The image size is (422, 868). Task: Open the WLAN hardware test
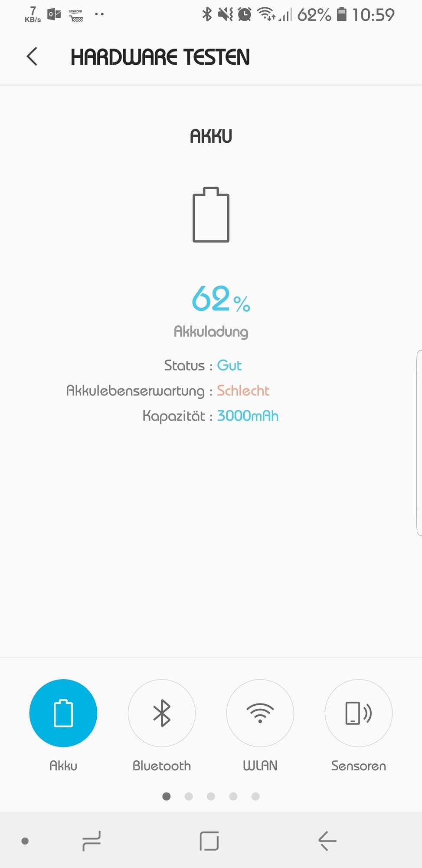click(x=260, y=713)
